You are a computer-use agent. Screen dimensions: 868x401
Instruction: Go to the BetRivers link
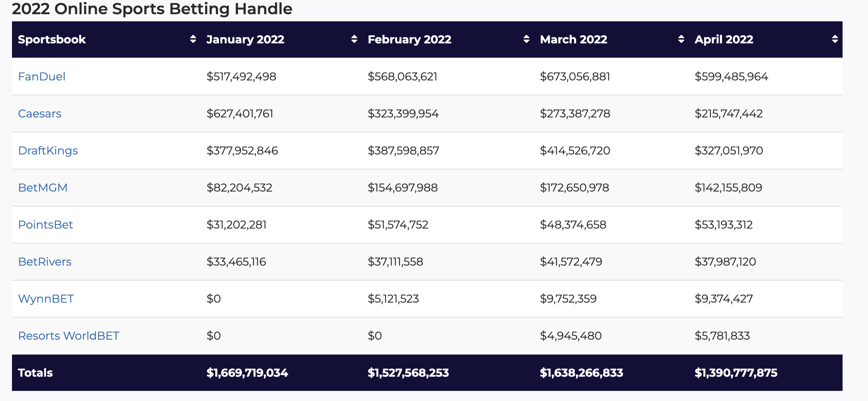[45, 262]
